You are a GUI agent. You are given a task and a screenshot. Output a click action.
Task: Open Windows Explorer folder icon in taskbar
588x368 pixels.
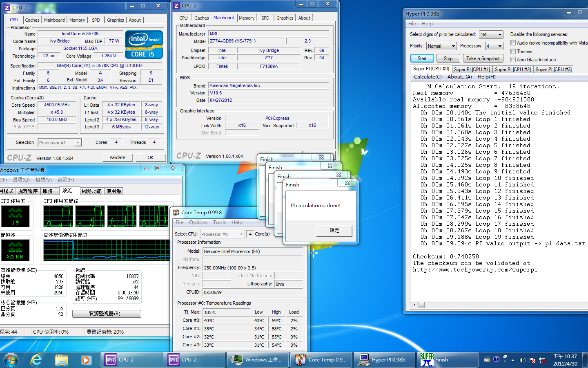(x=61, y=360)
